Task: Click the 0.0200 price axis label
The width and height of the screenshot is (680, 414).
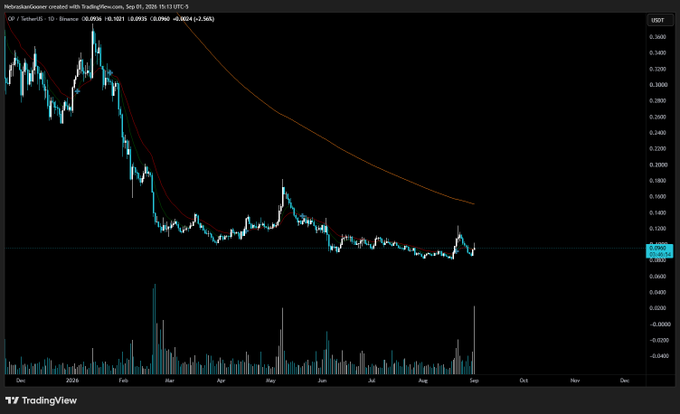Action: [x=657, y=308]
